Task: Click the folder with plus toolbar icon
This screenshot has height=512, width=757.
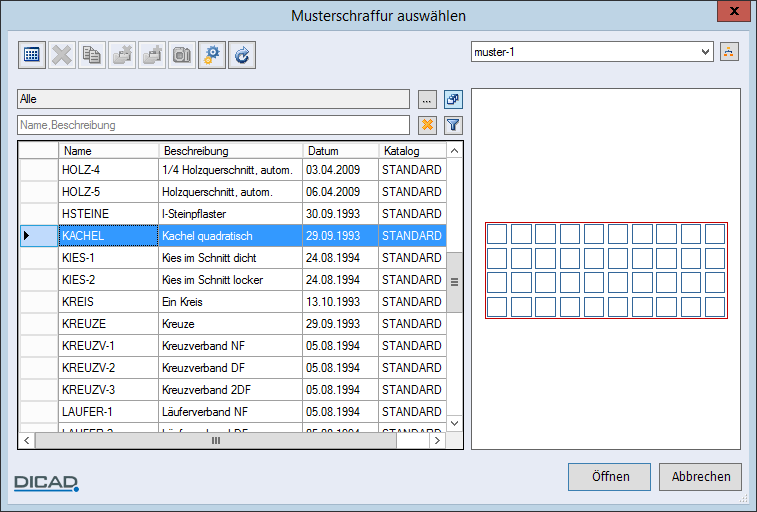Action: click(x=152, y=55)
